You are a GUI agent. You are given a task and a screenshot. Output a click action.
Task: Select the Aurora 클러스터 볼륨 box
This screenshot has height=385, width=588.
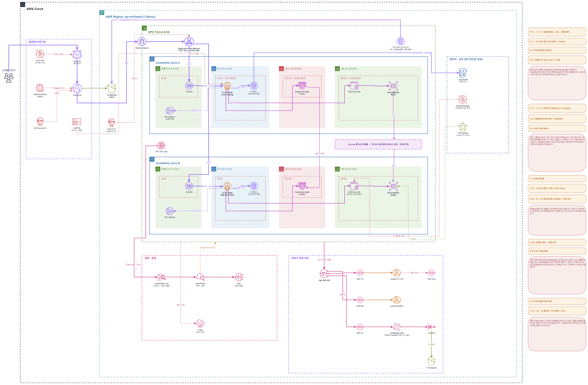pos(378,144)
